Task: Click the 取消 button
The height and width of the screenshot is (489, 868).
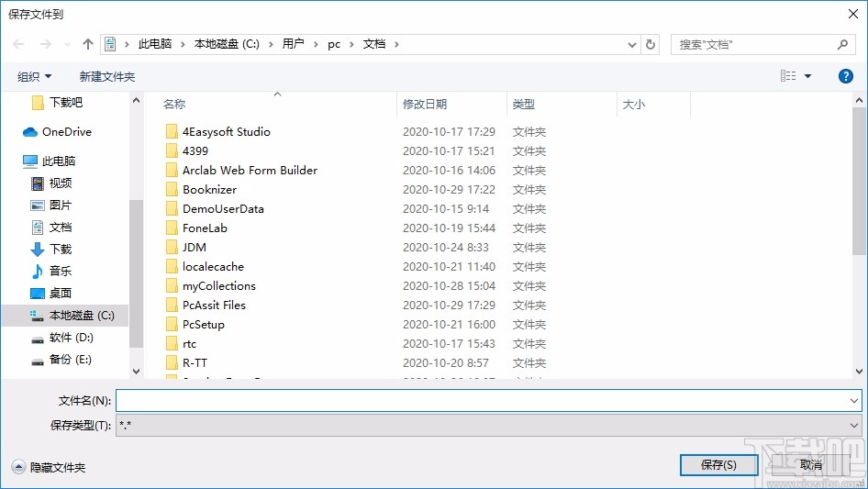Action: pyautogui.click(x=811, y=464)
